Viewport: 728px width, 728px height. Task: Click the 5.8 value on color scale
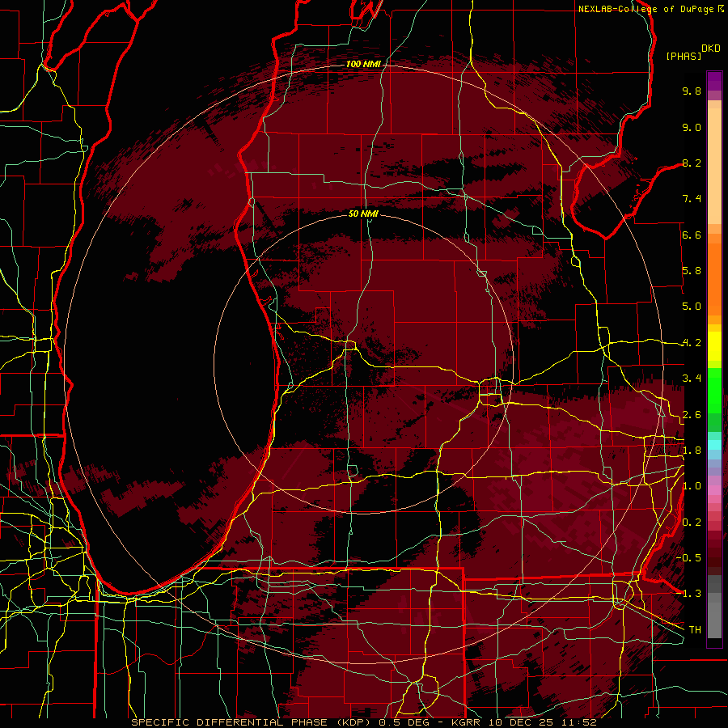click(692, 271)
